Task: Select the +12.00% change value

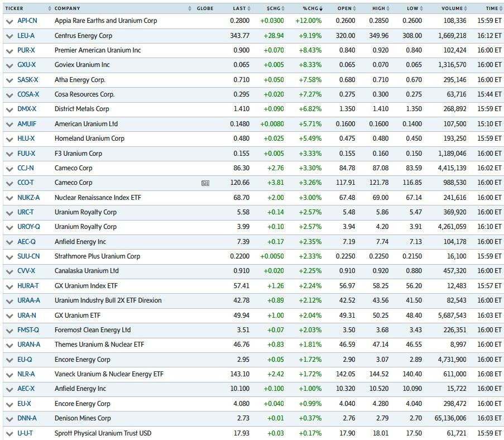Action: point(308,21)
